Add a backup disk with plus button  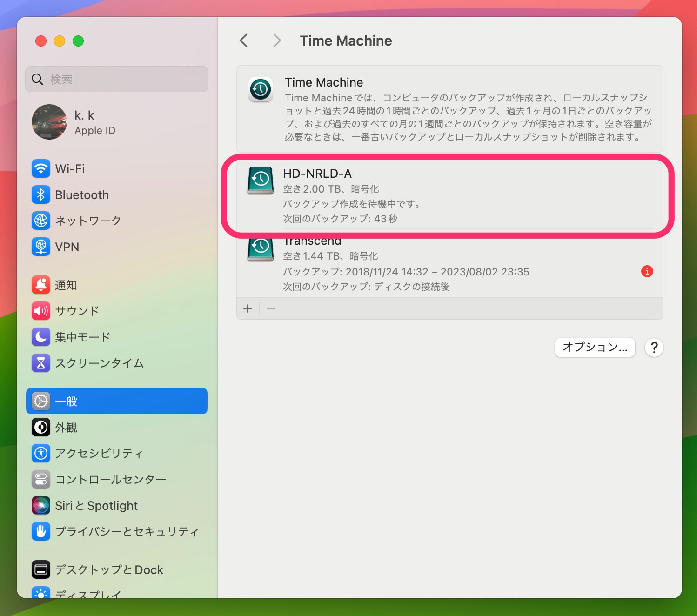[x=248, y=308]
